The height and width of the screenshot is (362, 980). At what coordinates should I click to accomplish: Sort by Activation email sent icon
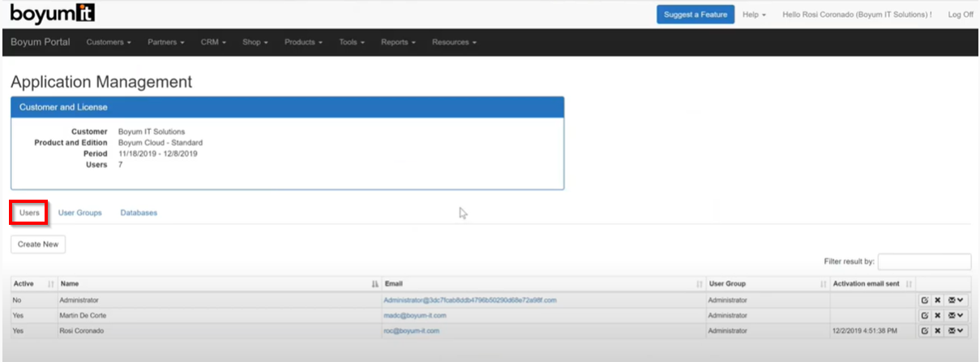[x=909, y=284]
